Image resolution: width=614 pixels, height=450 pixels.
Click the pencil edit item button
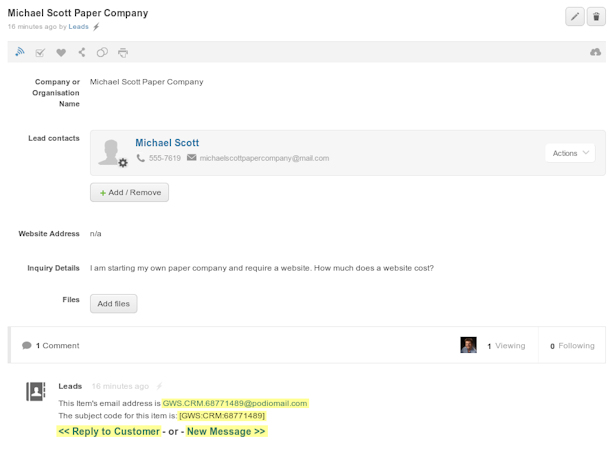coord(574,16)
